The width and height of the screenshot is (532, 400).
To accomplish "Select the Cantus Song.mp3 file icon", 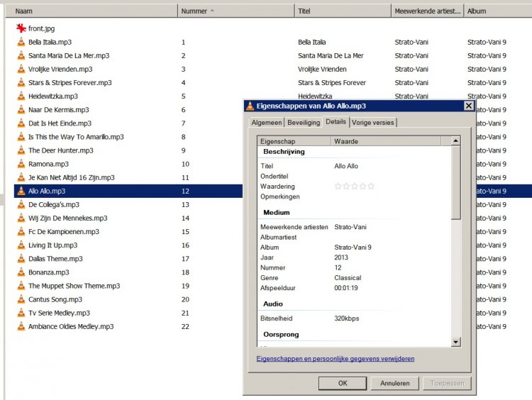I will click(21, 299).
